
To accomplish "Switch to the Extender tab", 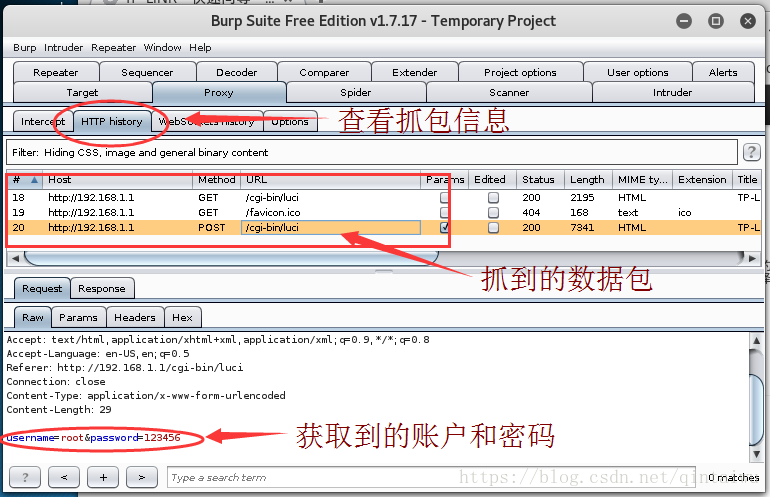I will coord(414,72).
